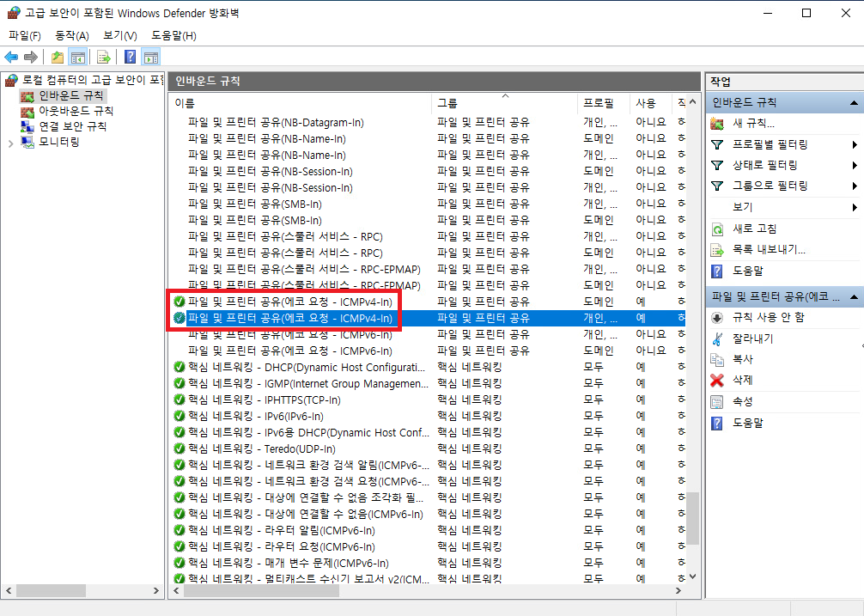Click the 잘라내기 scissors icon
Viewport: 864px width, 616px height.
tap(717, 338)
